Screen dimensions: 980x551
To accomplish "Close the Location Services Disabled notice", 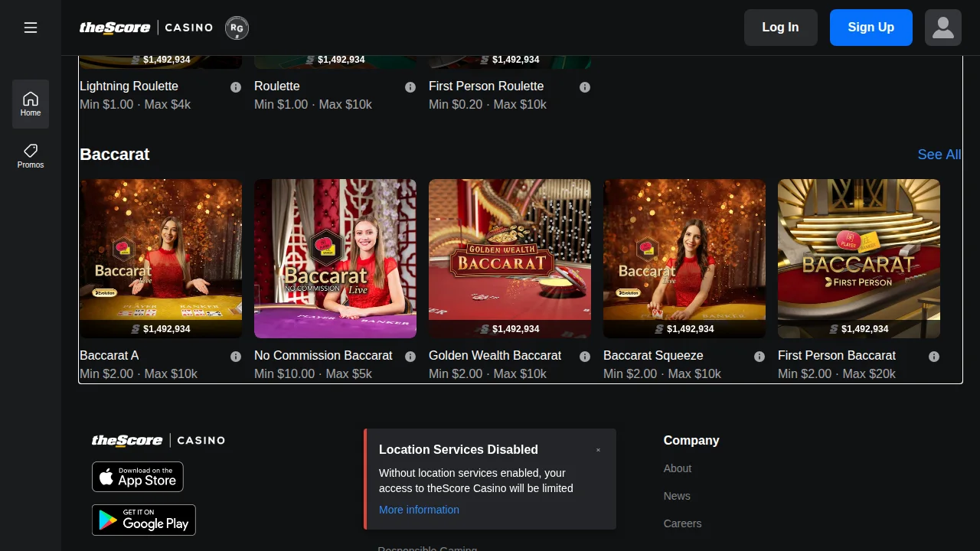I will tap(598, 450).
